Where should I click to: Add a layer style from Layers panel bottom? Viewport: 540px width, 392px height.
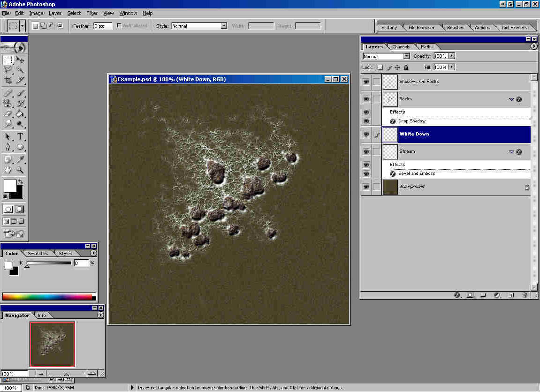456,295
